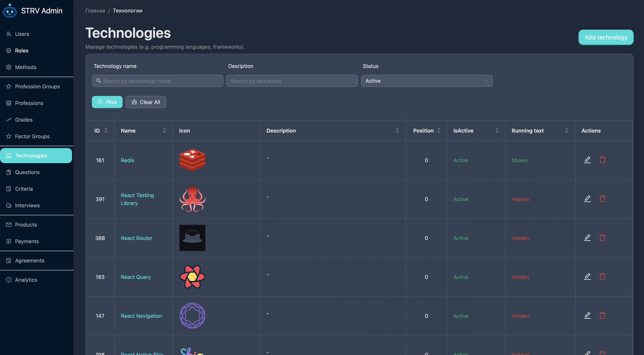Screen dimensions: 644x355
Task: Click the React Navigation purple icon
Action: tap(192, 316)
